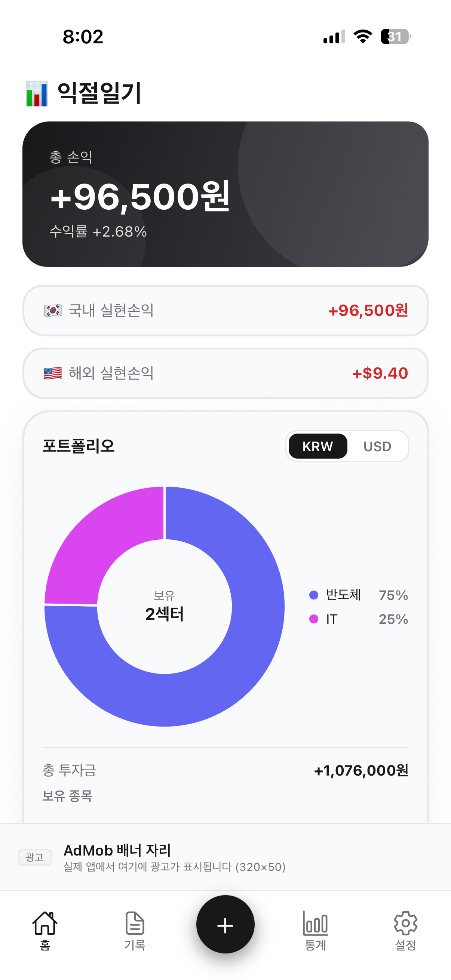Viewport: 451px width, 980px height.
Task: Tap the round plus add button
Action: point(225,924)
